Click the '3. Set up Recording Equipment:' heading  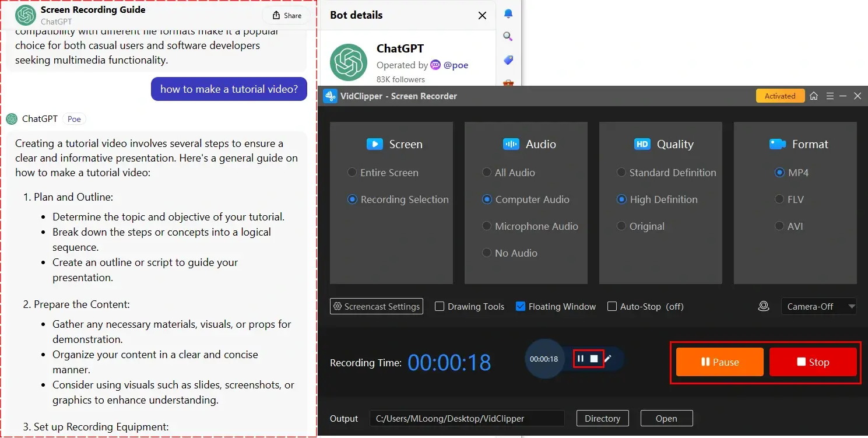96,427
